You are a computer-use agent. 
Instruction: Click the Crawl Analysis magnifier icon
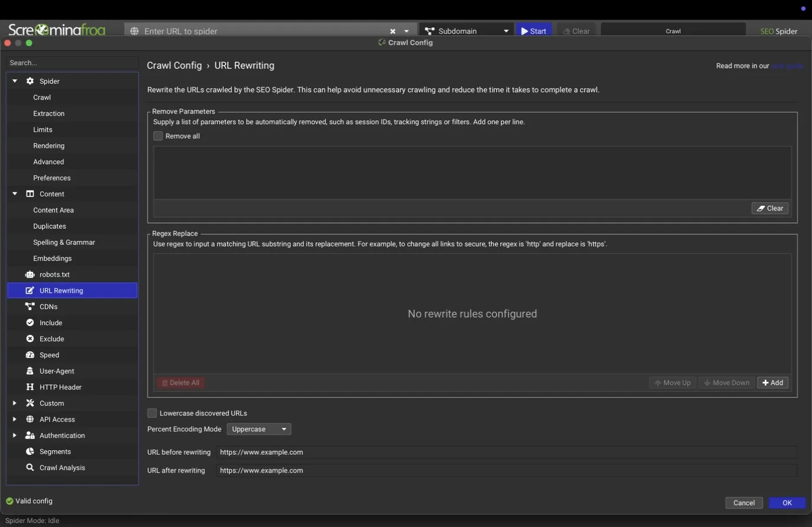[x=30, y=467]
